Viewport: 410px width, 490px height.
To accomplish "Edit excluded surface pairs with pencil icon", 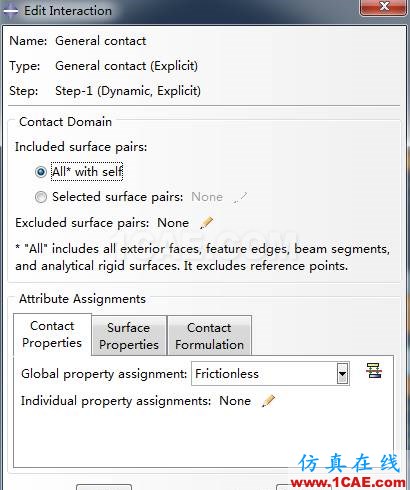I will point(207,222).
